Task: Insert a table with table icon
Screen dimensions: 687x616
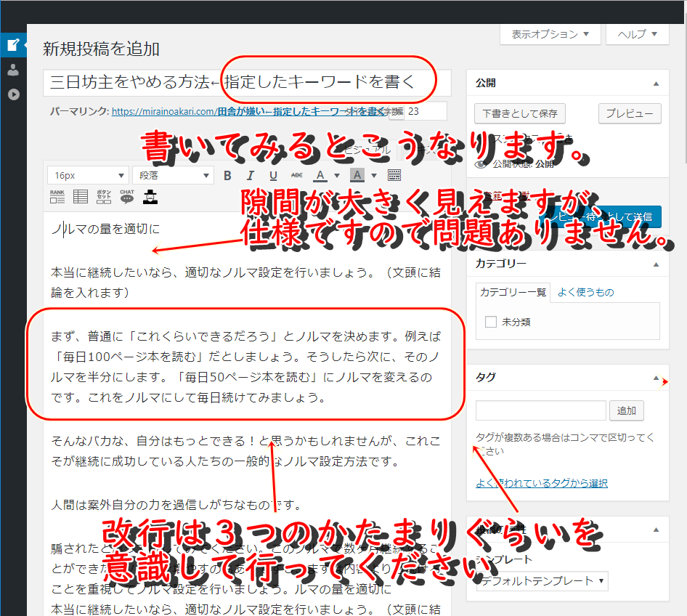Action: [x=81, y=197]
